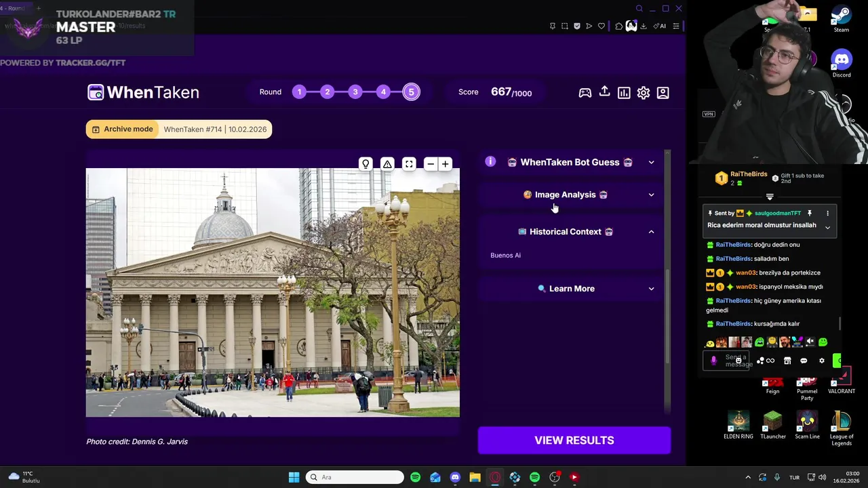Click the browser send flow arrow icon
868x488 pixels.
[x=589, y=26]
